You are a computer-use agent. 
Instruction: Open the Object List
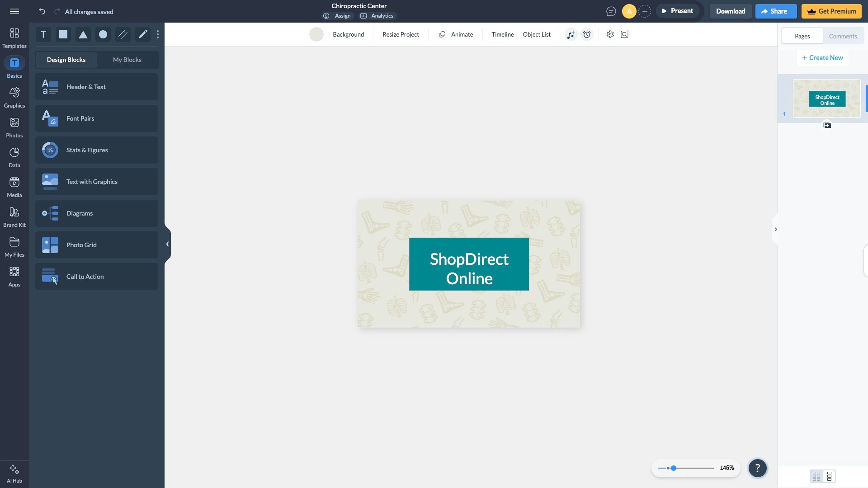tap(537, 34)
